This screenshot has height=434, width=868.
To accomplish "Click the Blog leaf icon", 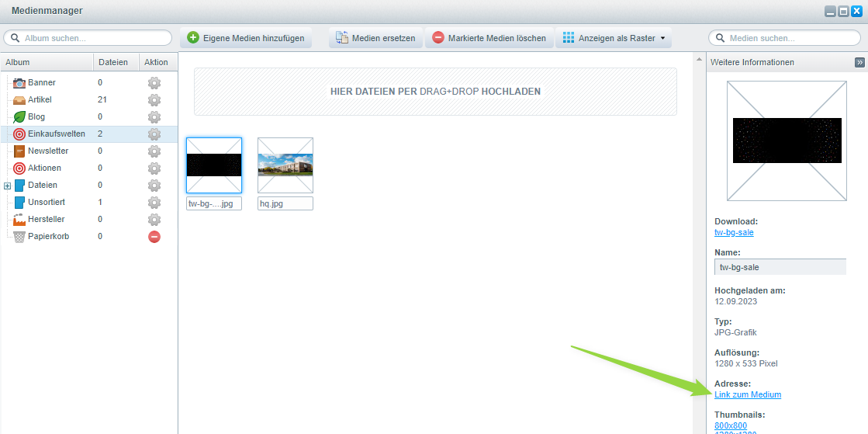I will point(19,117).
